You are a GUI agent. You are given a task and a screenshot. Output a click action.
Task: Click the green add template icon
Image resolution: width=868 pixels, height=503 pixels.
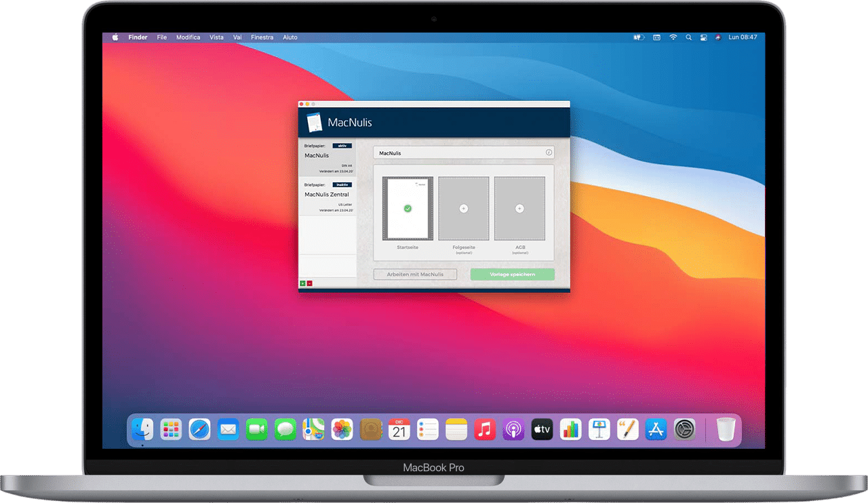tap(302, 283)
